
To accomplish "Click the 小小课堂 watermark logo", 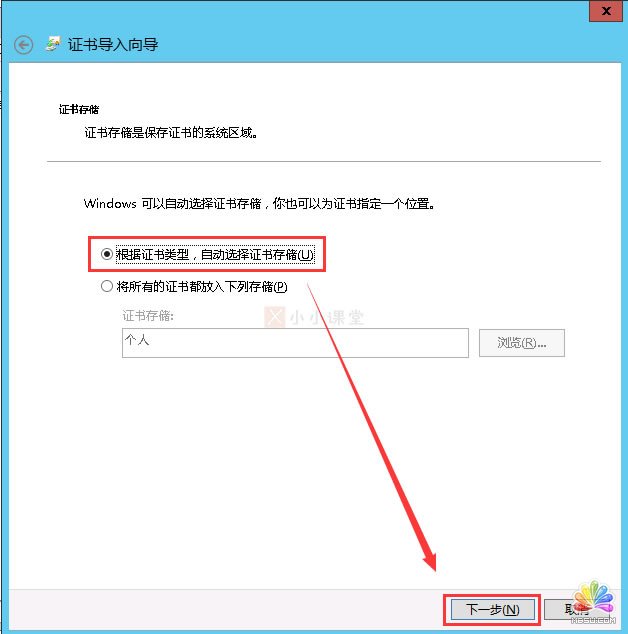I will [314, 317].
